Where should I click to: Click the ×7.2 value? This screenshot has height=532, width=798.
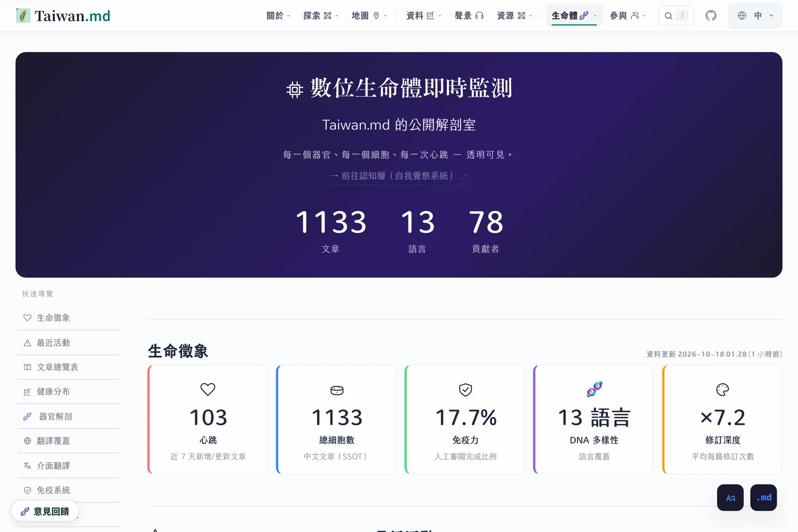(723, 417)
